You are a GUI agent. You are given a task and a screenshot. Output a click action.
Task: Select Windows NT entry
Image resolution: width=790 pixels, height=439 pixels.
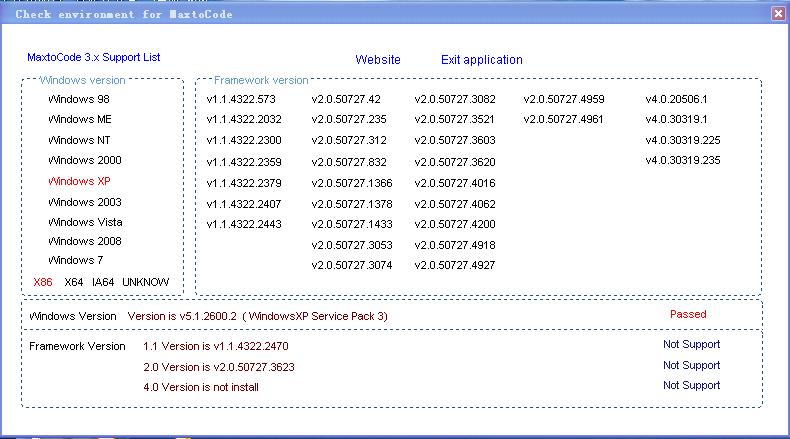pyautogui.click(x=79, y=140)
